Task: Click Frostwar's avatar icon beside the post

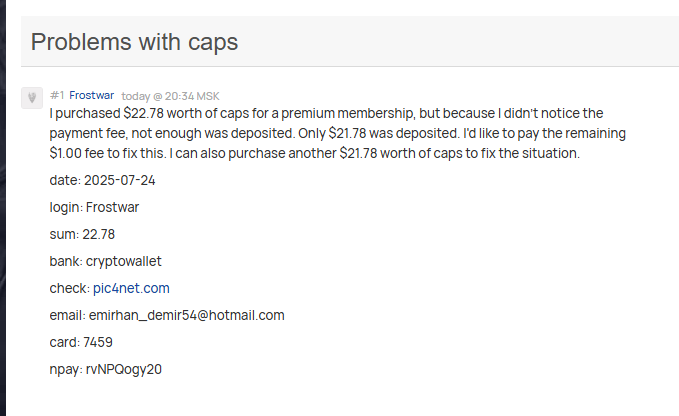Action: click(32, 98)
